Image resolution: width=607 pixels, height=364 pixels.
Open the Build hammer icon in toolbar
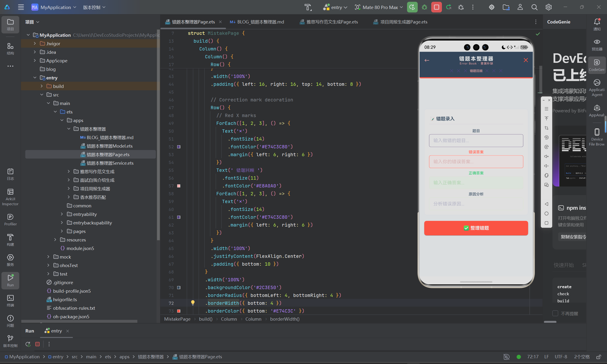click(308, 7)
